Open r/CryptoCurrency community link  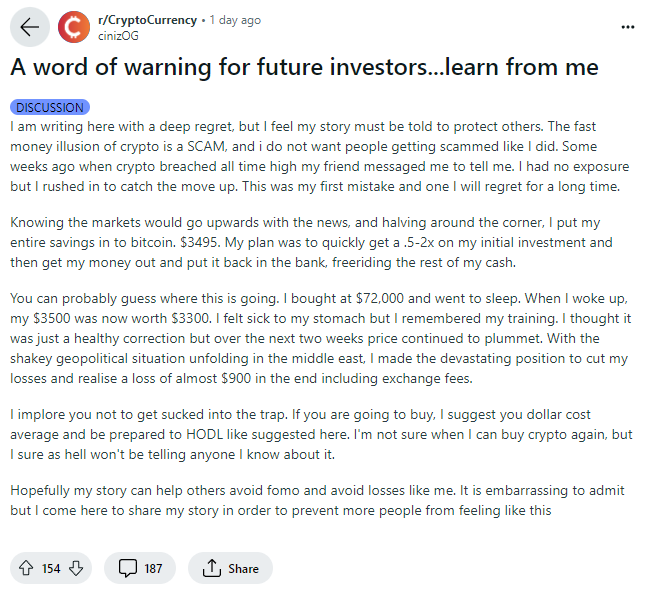pyautogui.click(x=147, y=20)
